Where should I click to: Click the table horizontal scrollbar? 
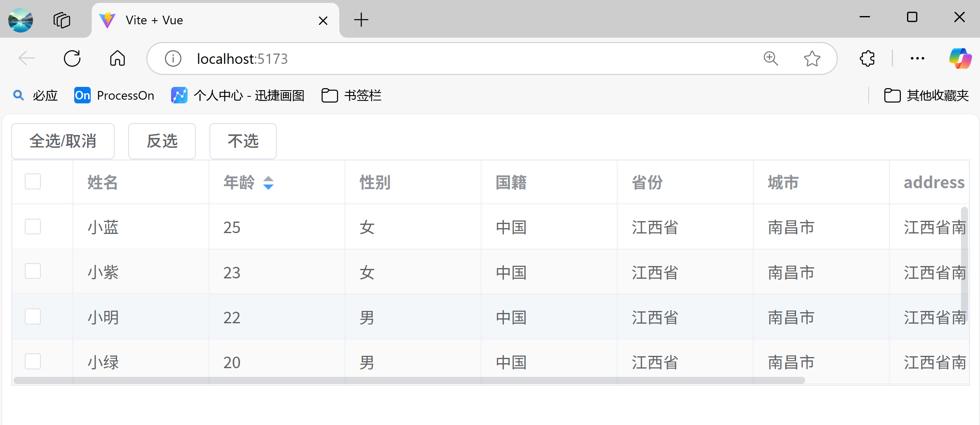pos(409,380)
